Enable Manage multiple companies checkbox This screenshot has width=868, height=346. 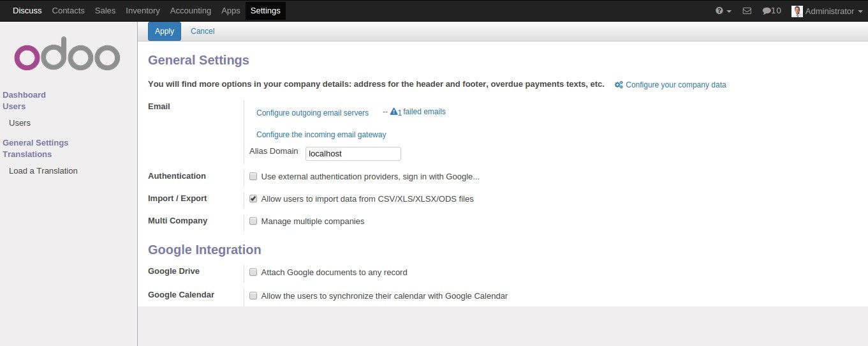[x=253, y=221]
